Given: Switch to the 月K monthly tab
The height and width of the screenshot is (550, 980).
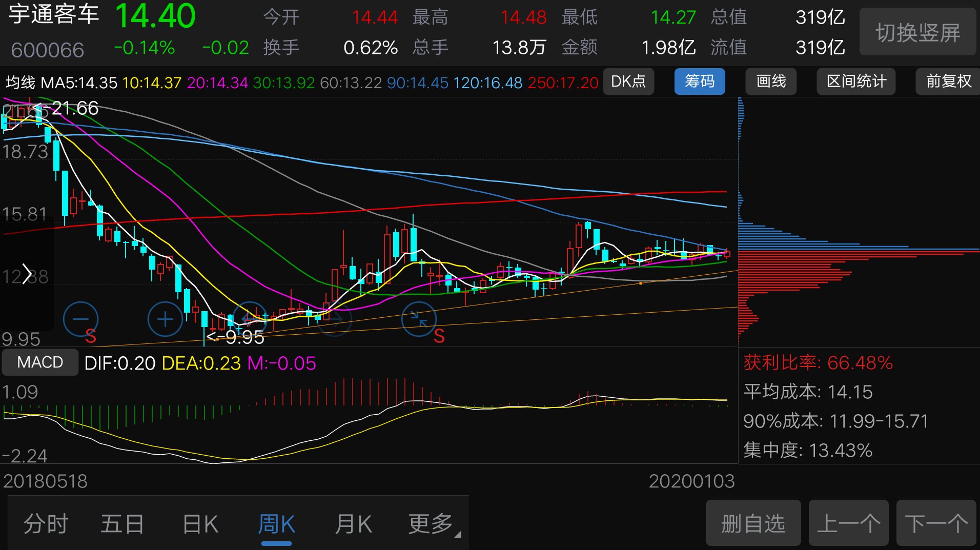Looking at the screenshot, I should pyautogui.click(x=353, y=524).
